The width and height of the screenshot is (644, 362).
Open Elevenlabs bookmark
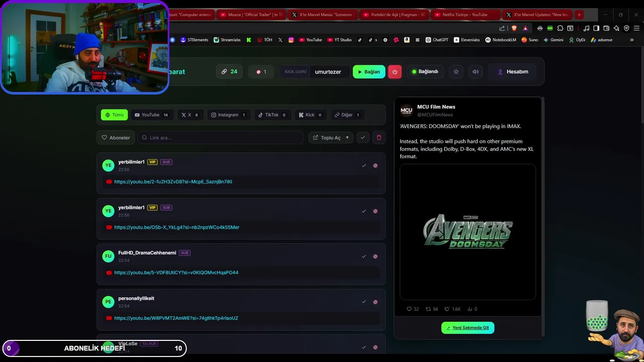[467, 40]
